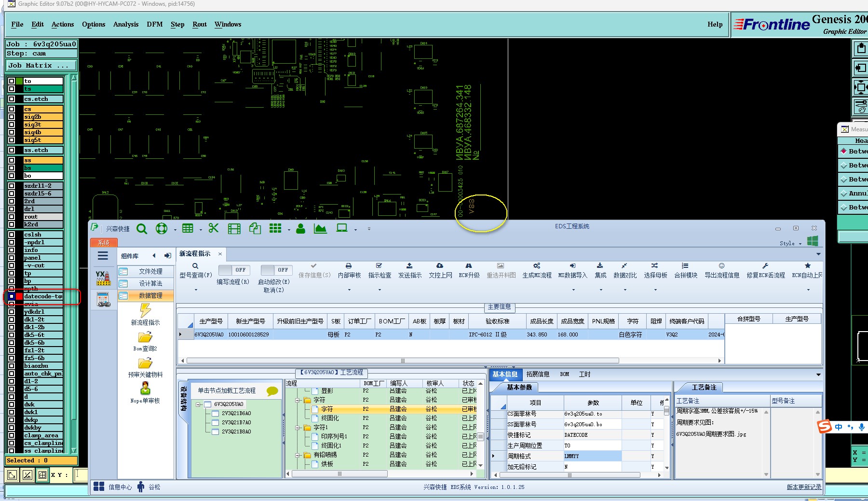The width and height of the screenshot is (868, 501).
Task: Click 合拼模块 list tool
Action: coord(685,270)
